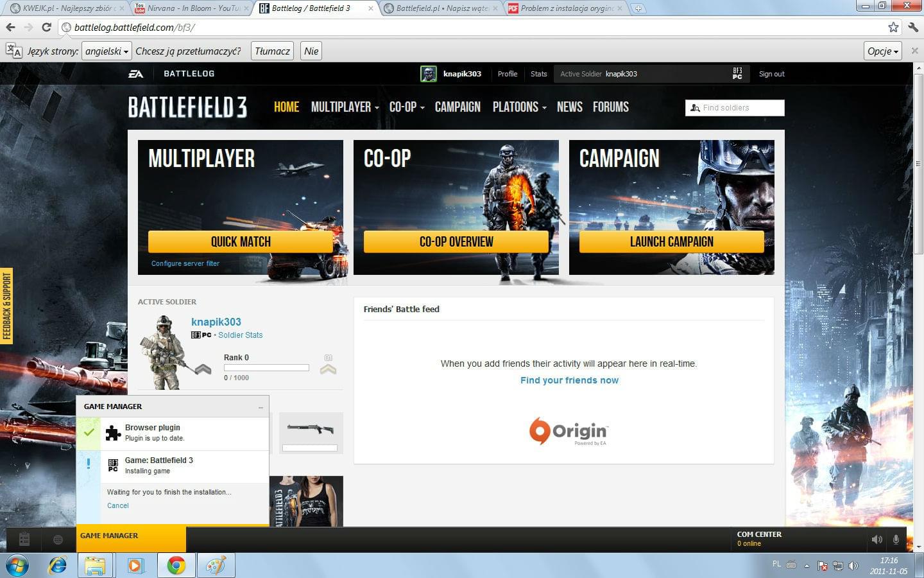Screen dimensions: 924x578
Task: Click the Find soldiers search field
Action: coord(735,108)
